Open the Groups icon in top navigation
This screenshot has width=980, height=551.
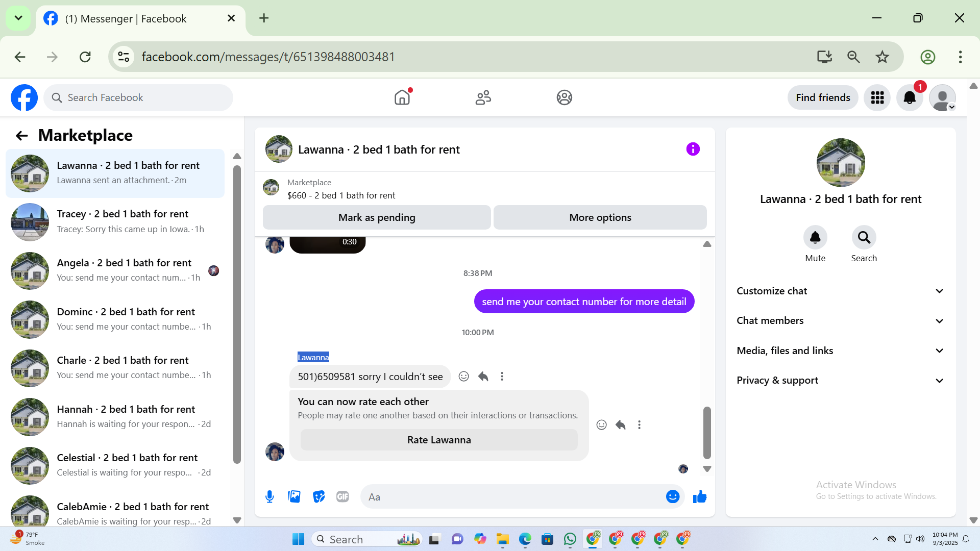[564, 97]
